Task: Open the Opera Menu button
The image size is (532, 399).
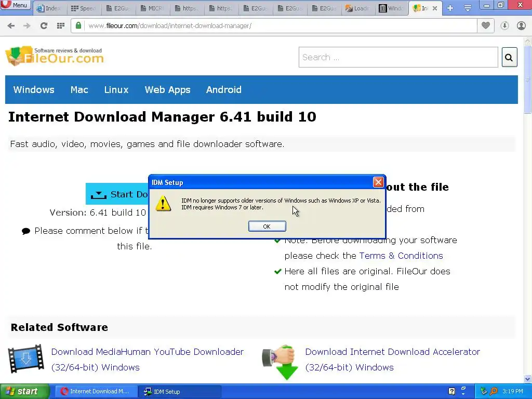Action: tap(15, 5)
